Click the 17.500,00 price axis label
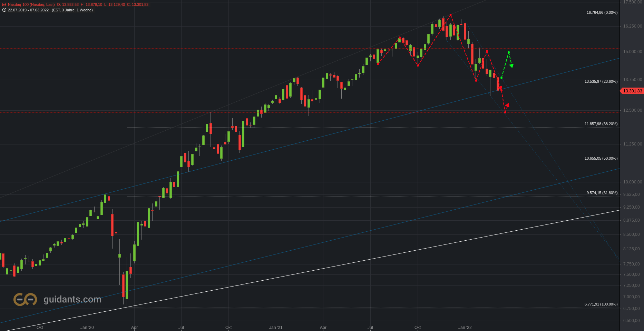The image size is (644, 331). pyautogui.click(x=633, y=2)
